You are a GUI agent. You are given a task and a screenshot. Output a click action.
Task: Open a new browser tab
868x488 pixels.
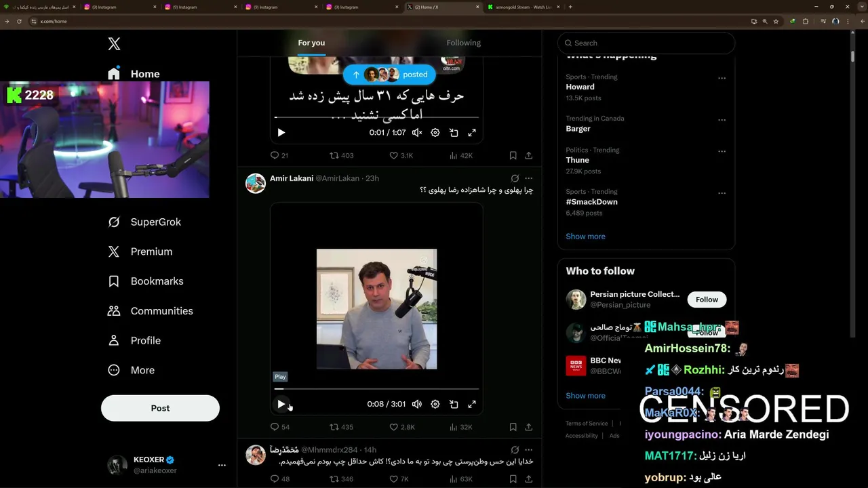click(570, 7)
